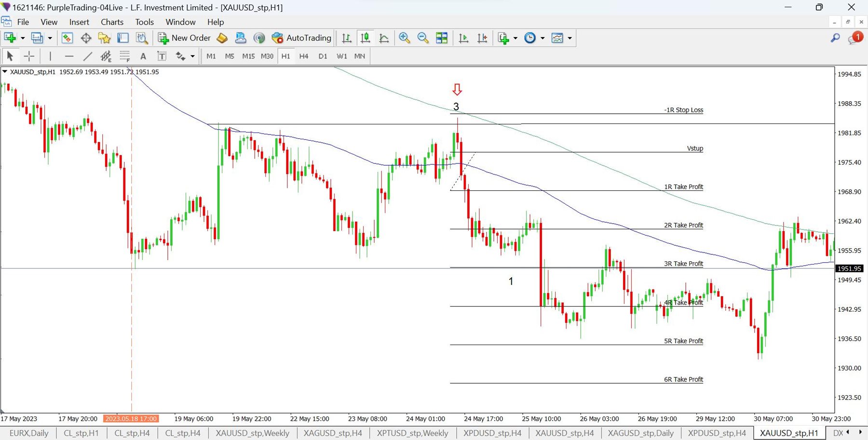Select the Fibonacci Retracement tool
Screen dimensions: 868x440
[125, 56]
